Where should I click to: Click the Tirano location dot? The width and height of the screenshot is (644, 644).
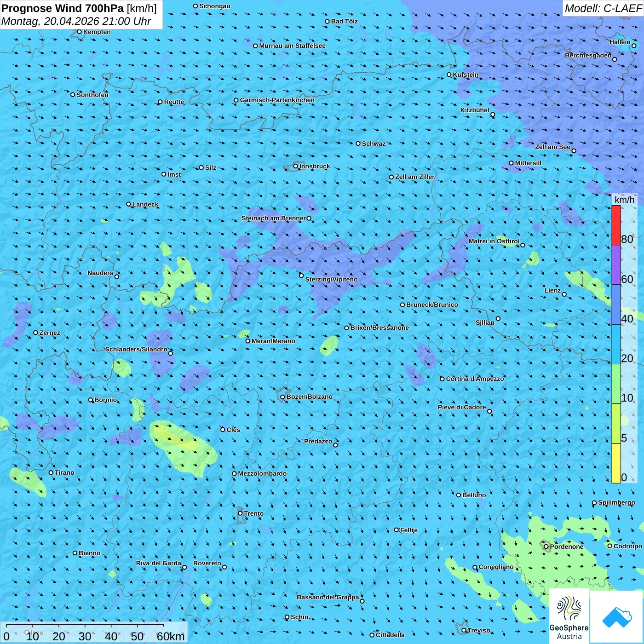coord(51,472)
